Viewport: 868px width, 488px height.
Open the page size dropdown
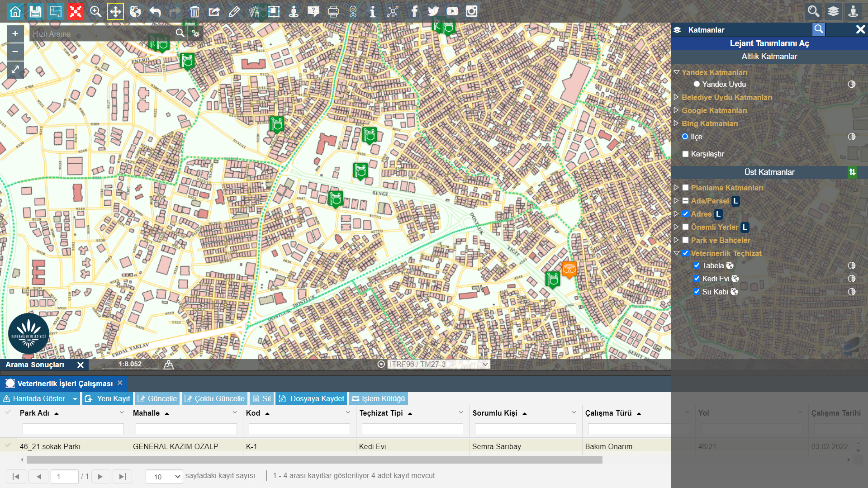[164, 476]
